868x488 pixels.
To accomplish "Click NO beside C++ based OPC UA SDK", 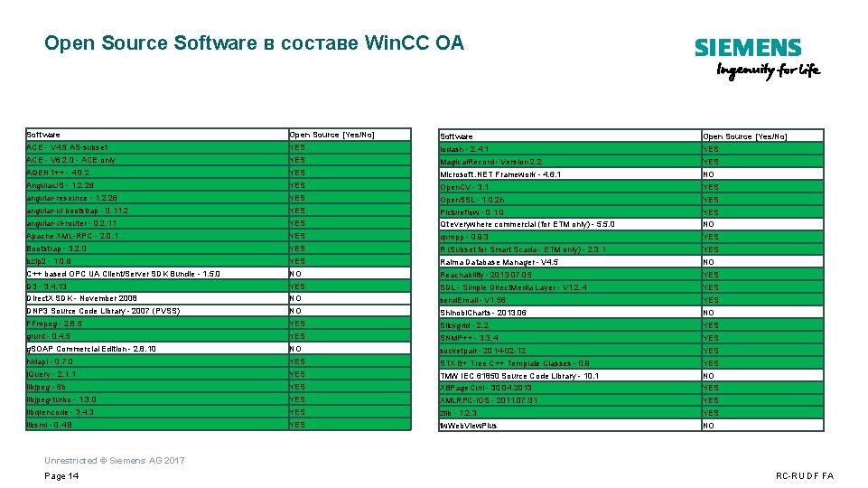I will click(350, 274).
